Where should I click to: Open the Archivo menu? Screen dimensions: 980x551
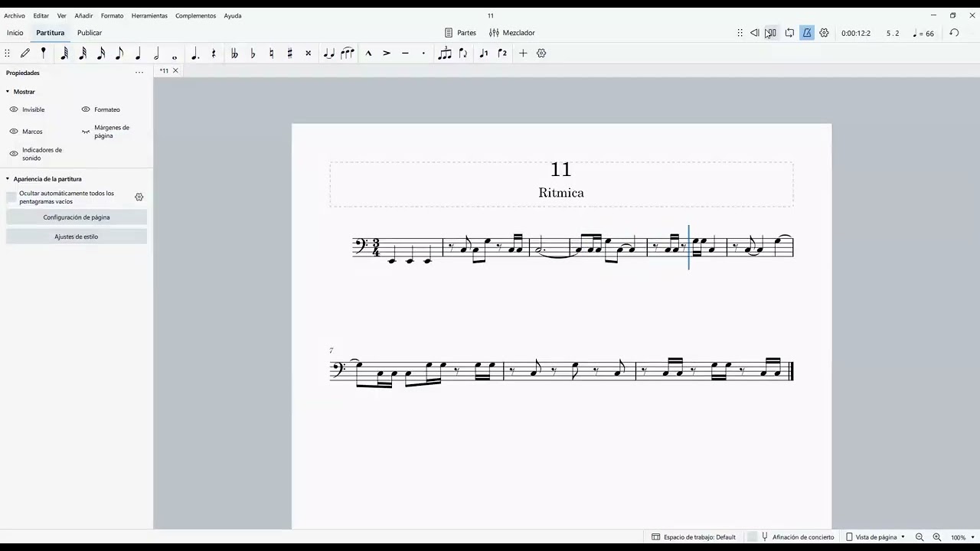pyautogui.click(x=15, y=15)
